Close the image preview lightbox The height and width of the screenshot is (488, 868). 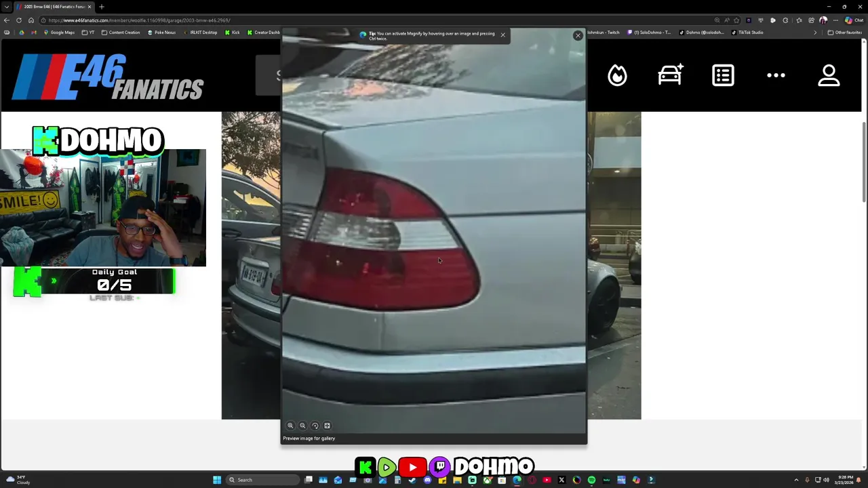tap(578, 35)
